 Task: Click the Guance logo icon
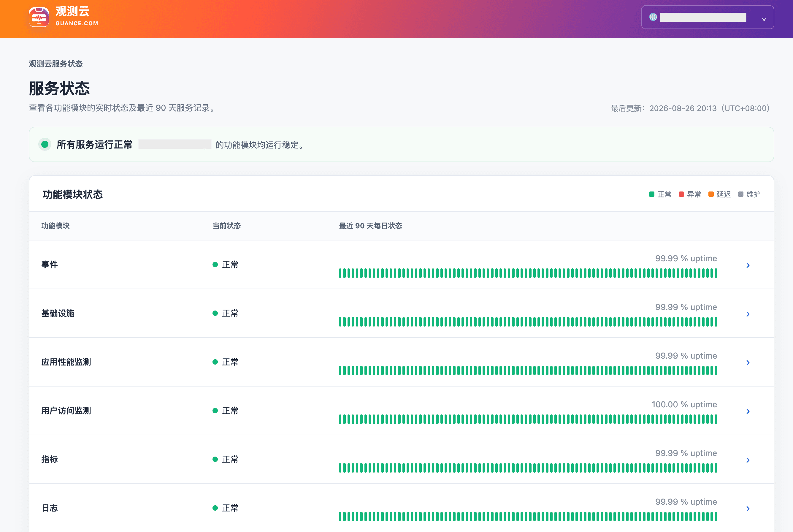[39, 17]
